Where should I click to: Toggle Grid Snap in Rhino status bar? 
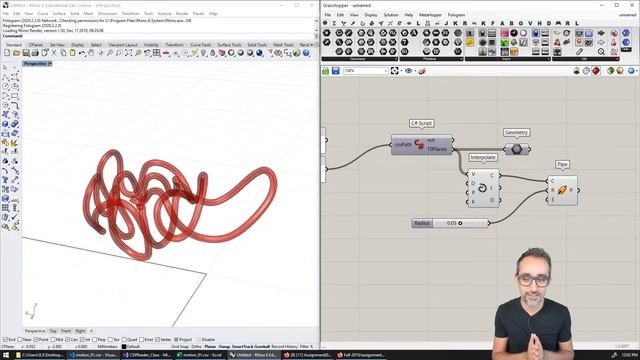(x=180, y=347)
